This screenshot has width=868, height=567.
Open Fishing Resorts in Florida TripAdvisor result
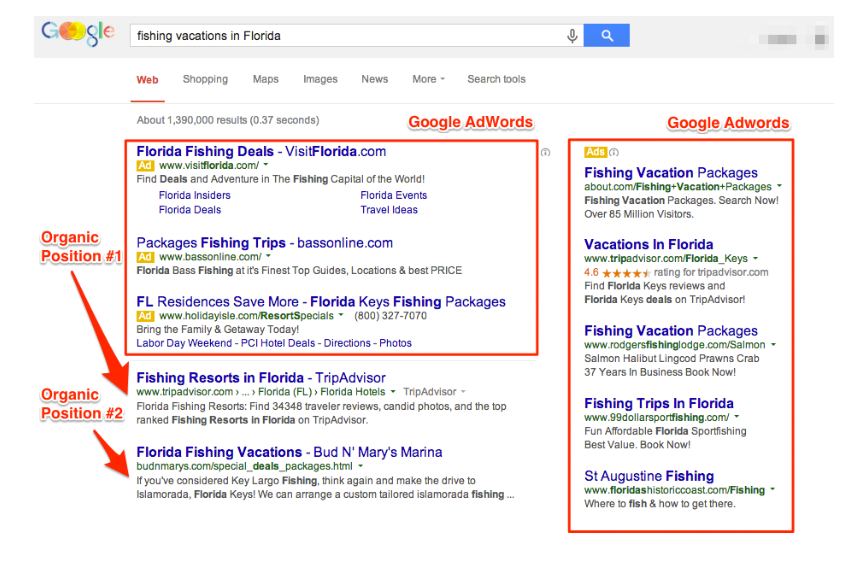(x=261, y=378)
